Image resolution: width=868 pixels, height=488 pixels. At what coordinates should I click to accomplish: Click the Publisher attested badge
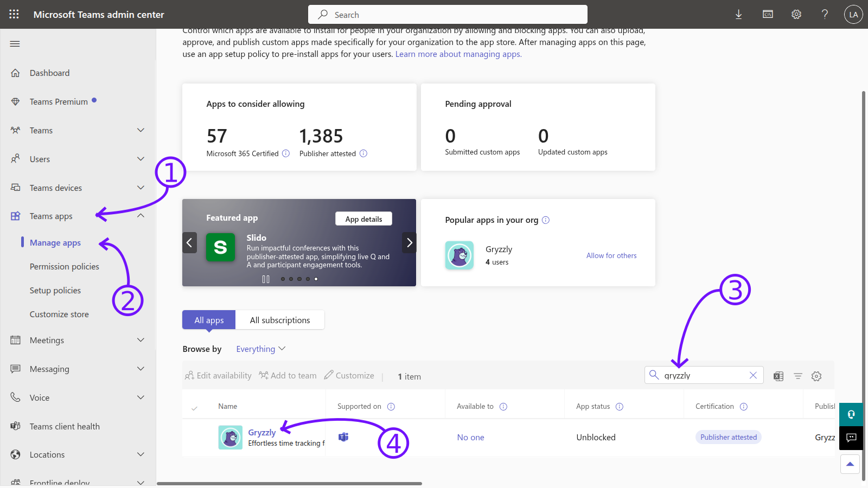(x=728, y=437)
